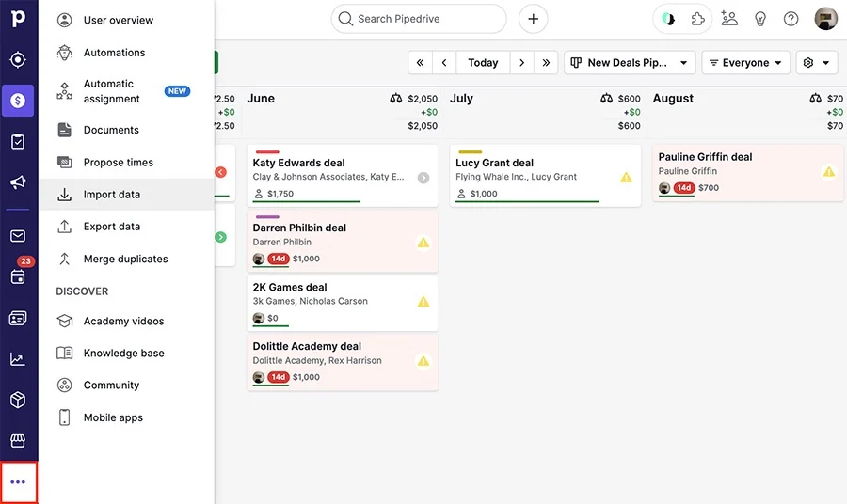Open the Everyone filter dropdown
The height and width of the screenshot is (504, 847).
click(745, 63)
